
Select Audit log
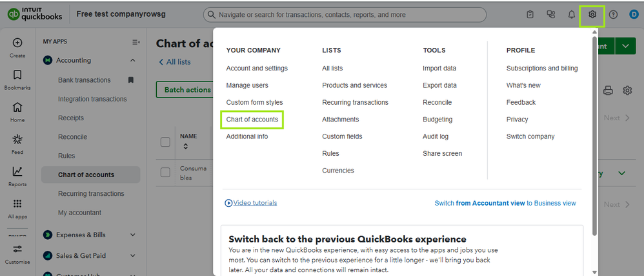click(x=436, y=136)
